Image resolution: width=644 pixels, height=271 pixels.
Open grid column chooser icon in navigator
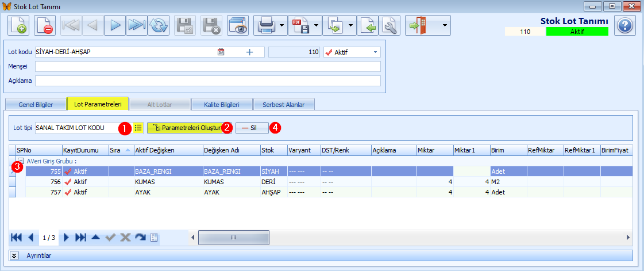coord(154,237)
